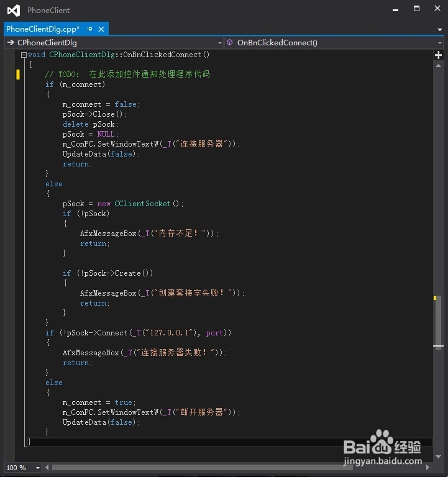This screenshot has width=448, height=477.
Task: Open the 100 % zoom level dropdown
Action: coord(37,468)
